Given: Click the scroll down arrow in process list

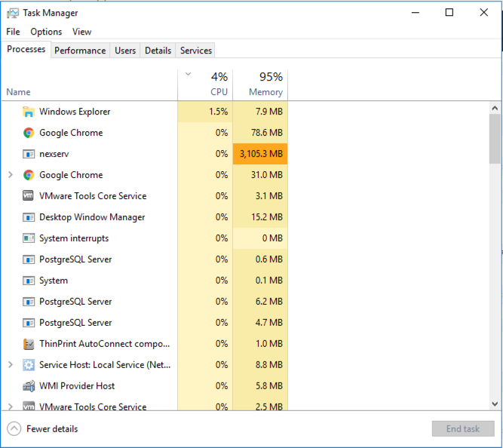Looking at the screenshot, I should (495, 404).
